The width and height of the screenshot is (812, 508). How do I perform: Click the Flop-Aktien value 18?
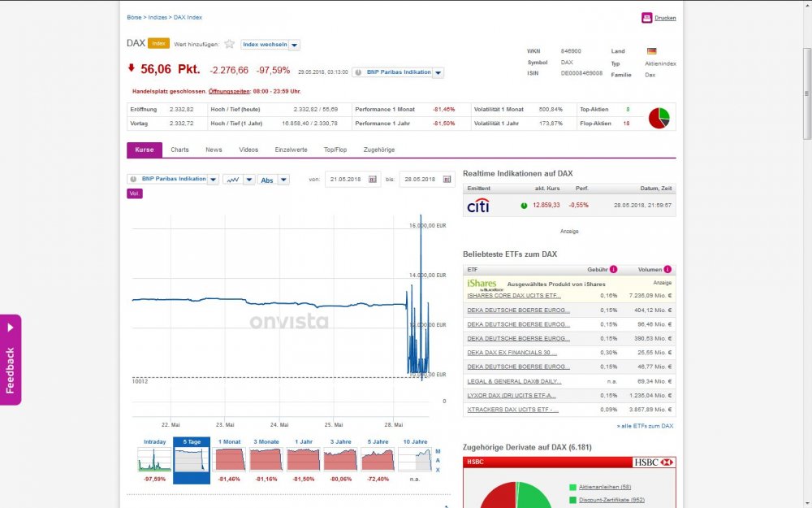click(x=627, y=124)
